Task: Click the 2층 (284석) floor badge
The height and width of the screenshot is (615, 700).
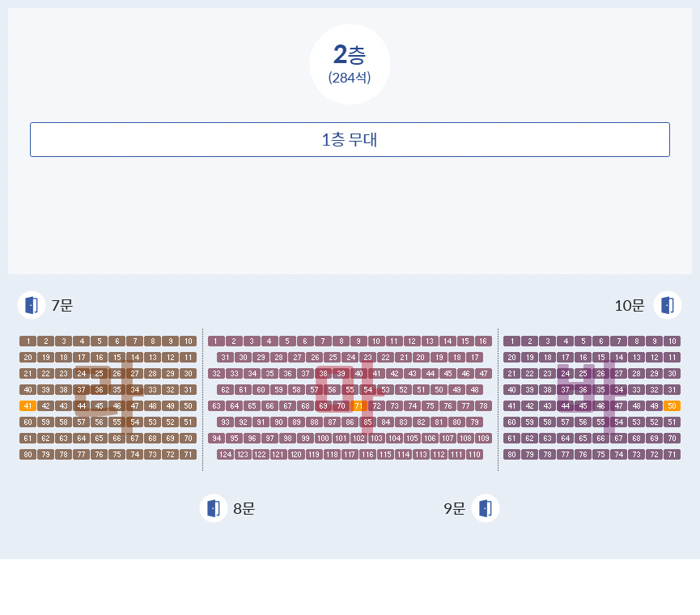Action: pos(350,64)
